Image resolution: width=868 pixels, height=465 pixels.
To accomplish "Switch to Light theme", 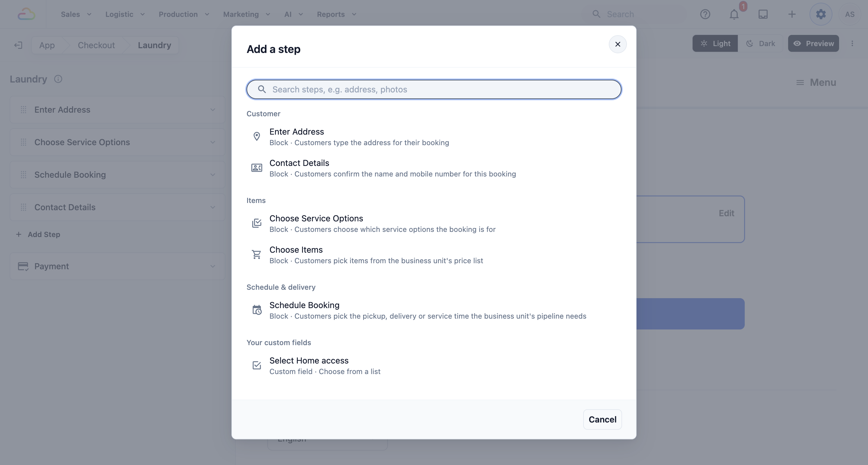I will pos(715,43).
